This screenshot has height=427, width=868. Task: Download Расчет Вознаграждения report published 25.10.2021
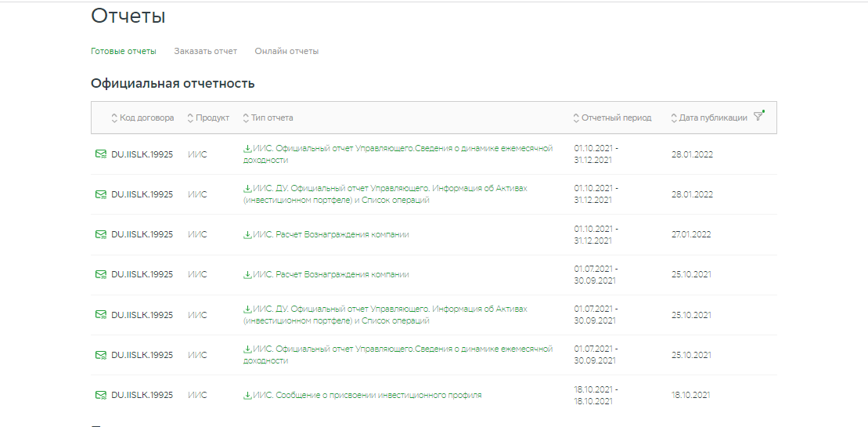click(326, 274)
